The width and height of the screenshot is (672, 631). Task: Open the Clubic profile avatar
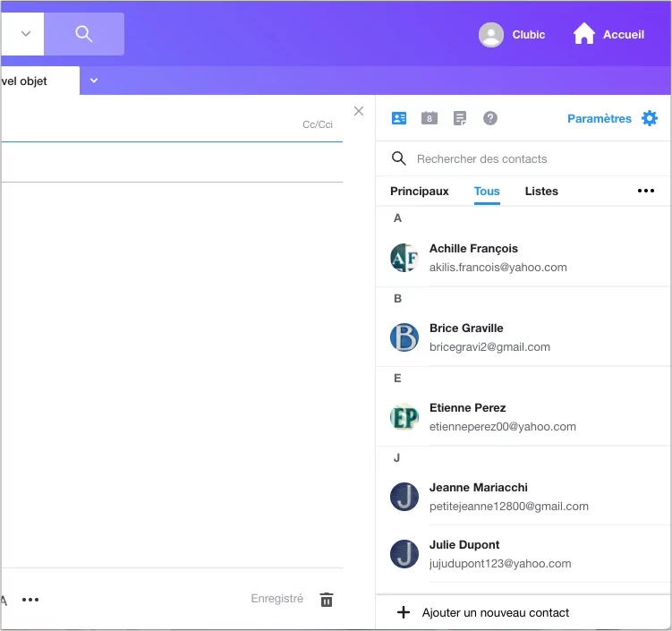click(490, 34)
